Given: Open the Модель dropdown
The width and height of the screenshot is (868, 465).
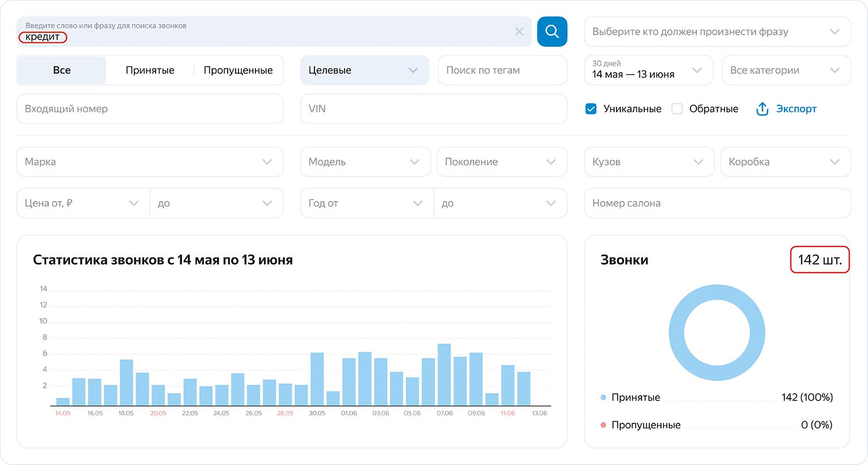Looking at the screenshot, I should click(x=365, y=161).
